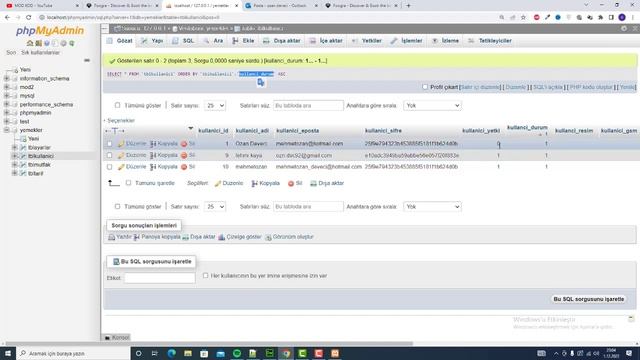
Task: Click copy icon in the mehmetozan row
Action: pyautogui.click(x=153, y=167)
